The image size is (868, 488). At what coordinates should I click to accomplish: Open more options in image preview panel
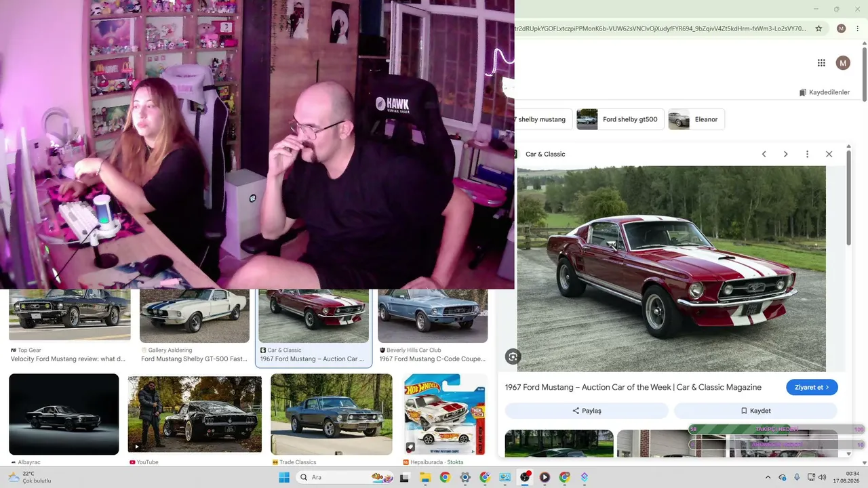click(807, 155)
